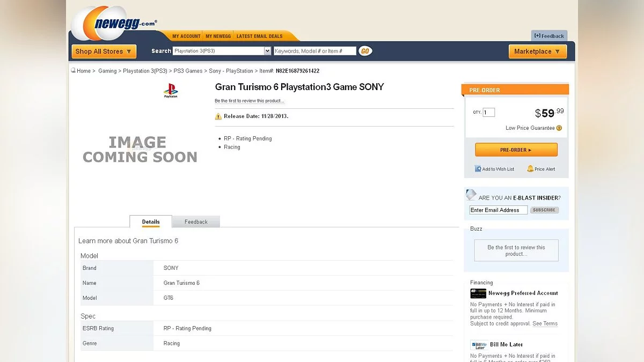Click the SUBSCRIBE button
The height and width of the screenshot is (362, 644).
[544, 210]
